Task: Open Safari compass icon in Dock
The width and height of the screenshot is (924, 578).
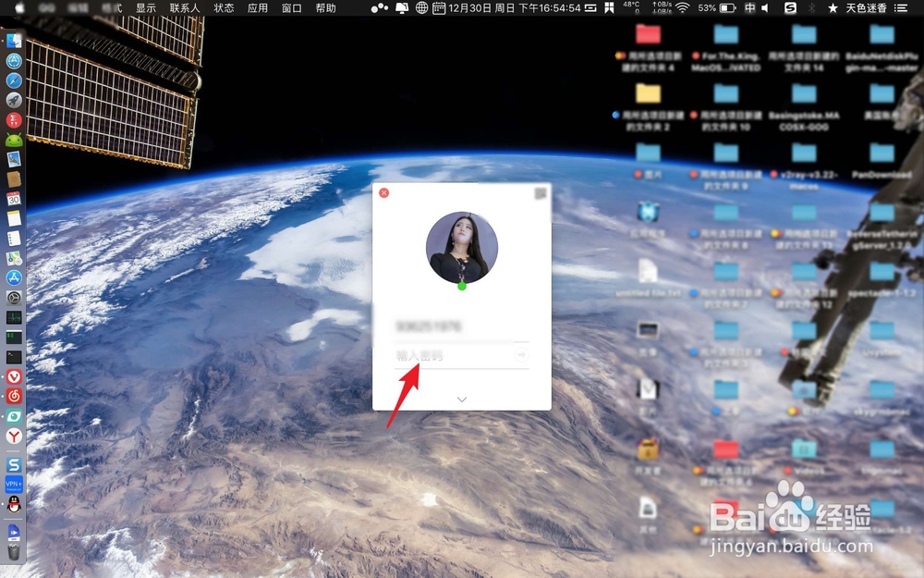Action: click(14, 80)
